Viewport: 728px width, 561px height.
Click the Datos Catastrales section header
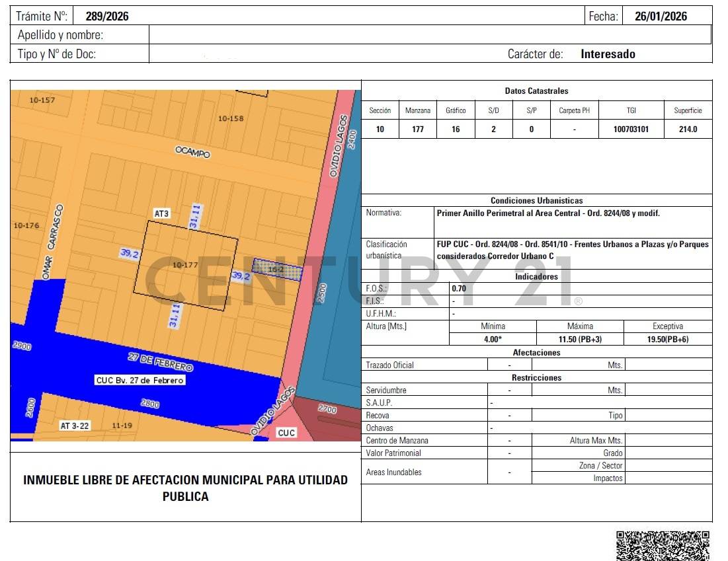pos(536,91)
